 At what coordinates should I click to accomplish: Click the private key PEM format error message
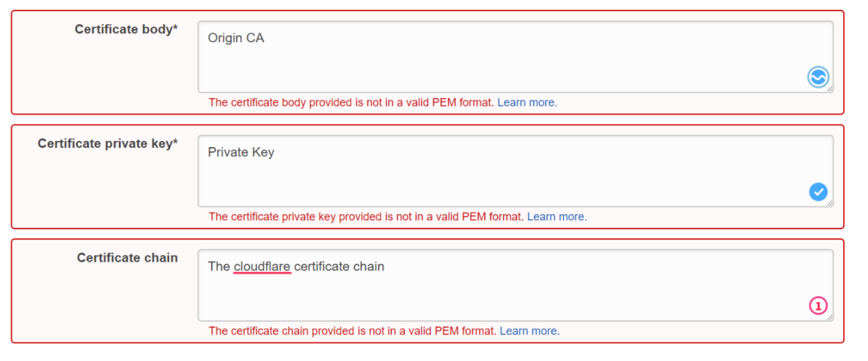[x=365, y=217]
